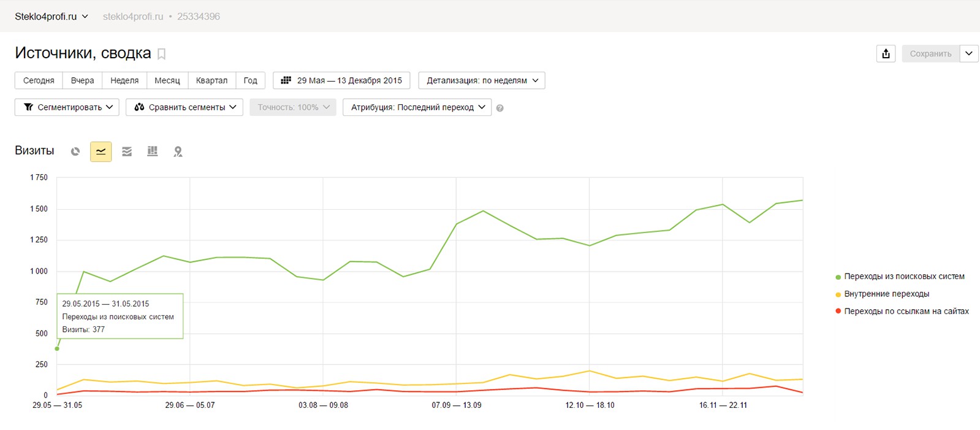Click green data point at 29.05

point(57,348)
